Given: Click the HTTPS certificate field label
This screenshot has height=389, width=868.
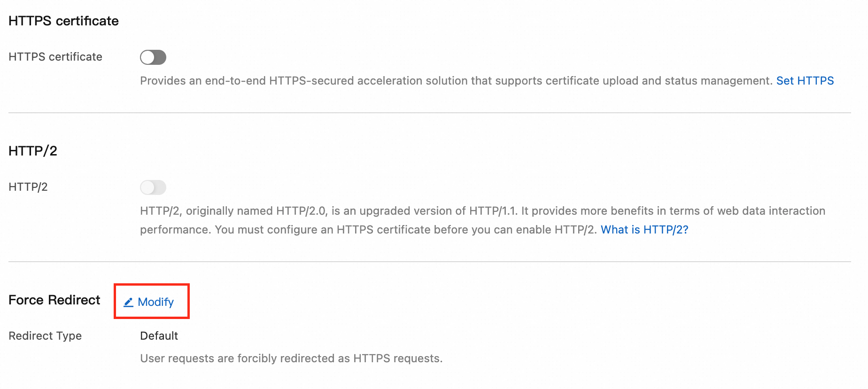Looking at the screenshot, I should pyautogui.click(x=55, y=57).
